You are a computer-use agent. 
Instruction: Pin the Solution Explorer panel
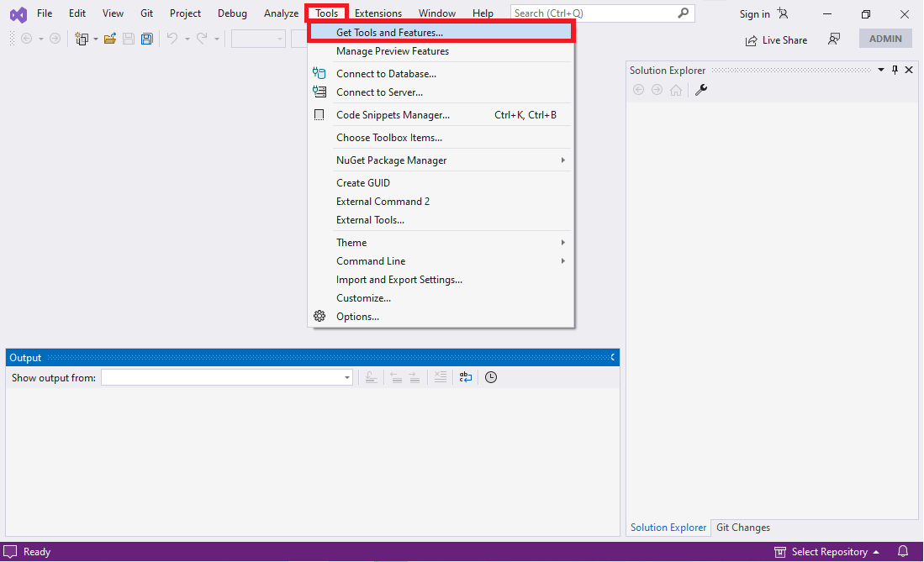tap(895, 70)
